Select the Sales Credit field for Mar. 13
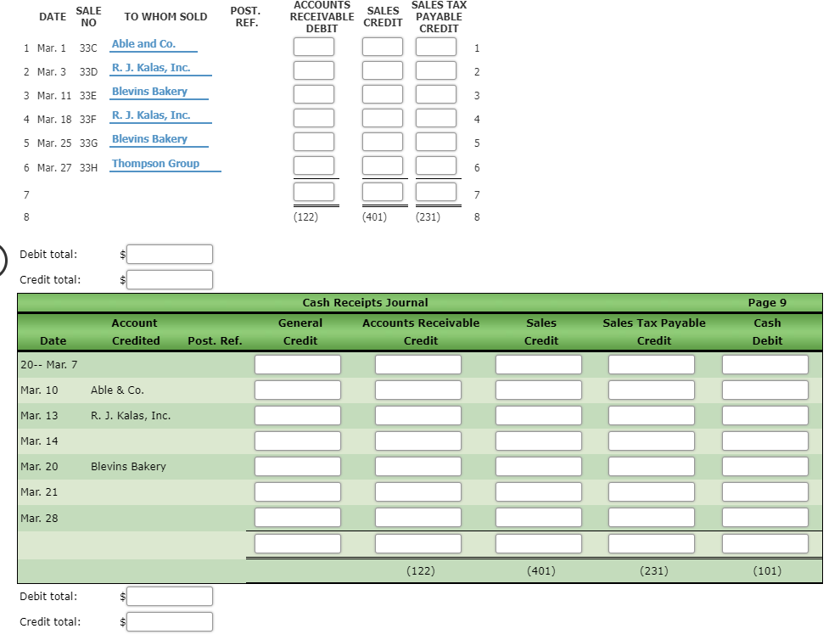Screen dimensions: 840x640 click(540, 414)
